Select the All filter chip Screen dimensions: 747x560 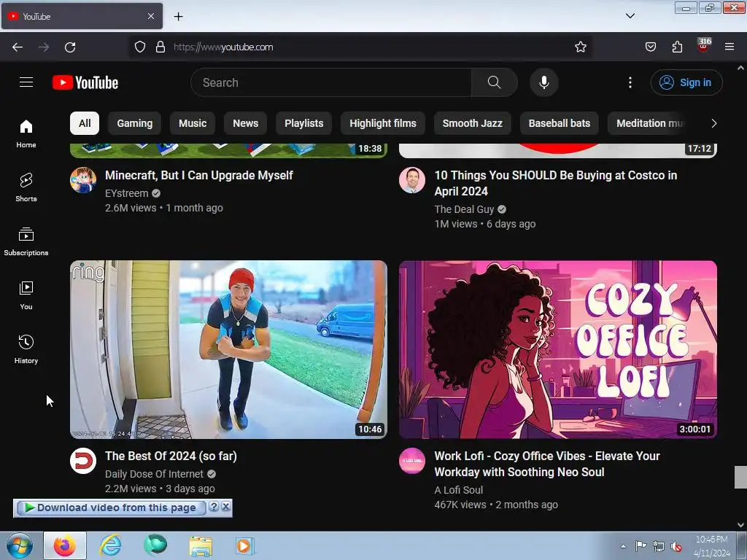coord(85,123)
